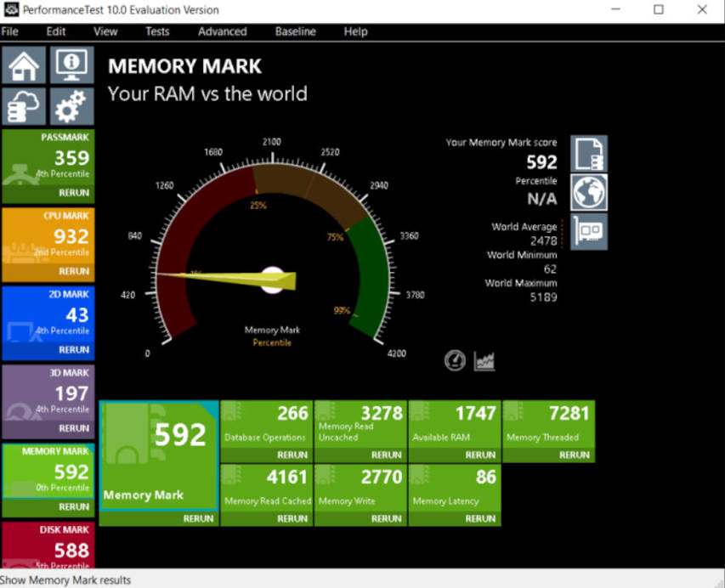Minimize the PerformanceTest window
This screenshot has width=725, height=588.
tap(615, 9)
